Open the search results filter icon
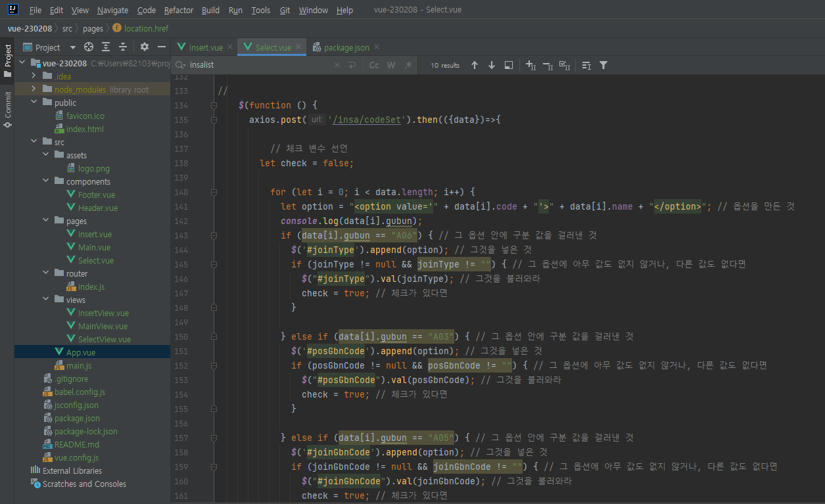The width and height of the screenshot is (825, 504). coord(603,65)
